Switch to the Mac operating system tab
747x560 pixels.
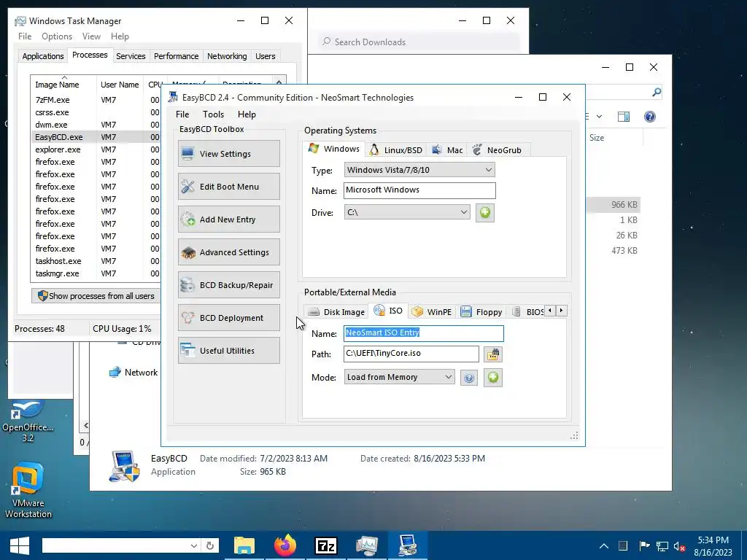coord(447,150)
